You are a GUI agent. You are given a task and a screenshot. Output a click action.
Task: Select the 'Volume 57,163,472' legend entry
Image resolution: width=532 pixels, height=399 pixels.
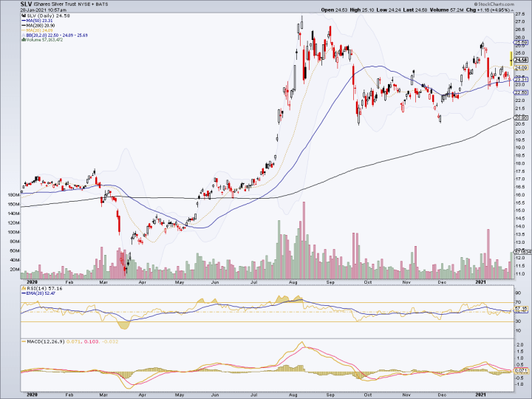tap(42, 40)
